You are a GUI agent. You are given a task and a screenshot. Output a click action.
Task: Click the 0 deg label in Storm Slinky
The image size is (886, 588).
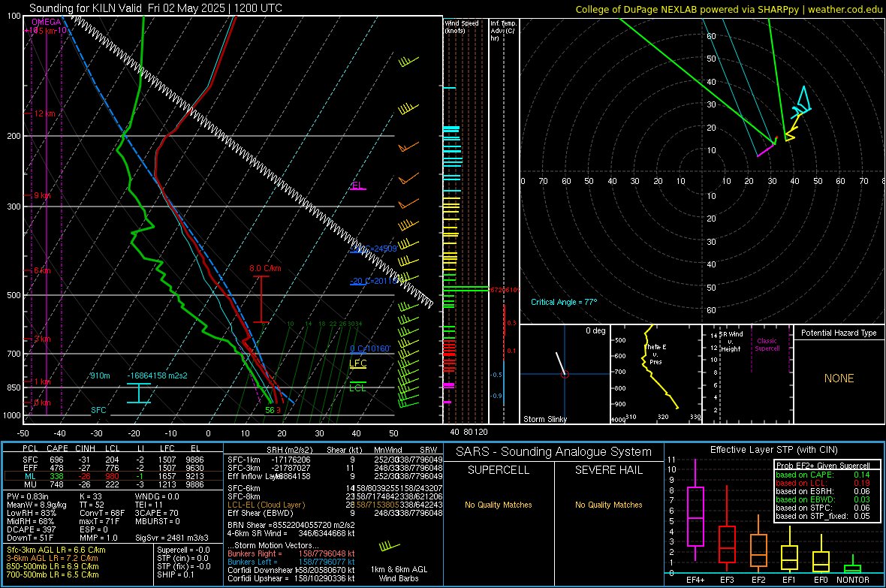click(595, 330)
